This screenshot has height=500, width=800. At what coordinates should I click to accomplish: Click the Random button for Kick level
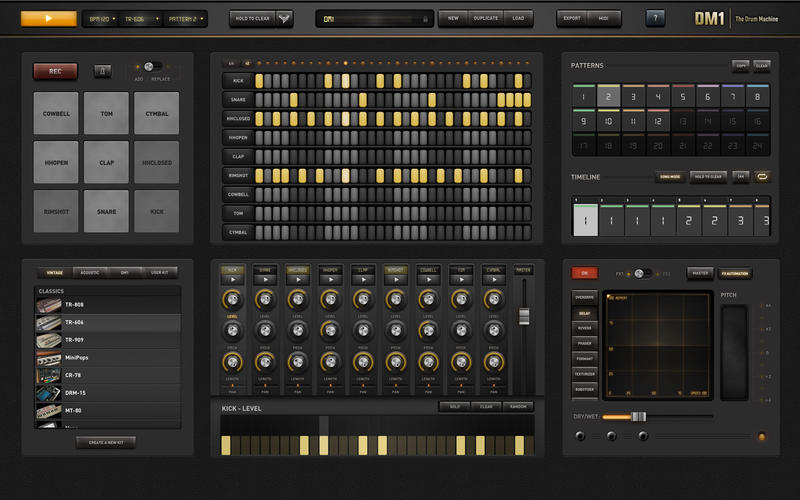(x=517, y=407)
